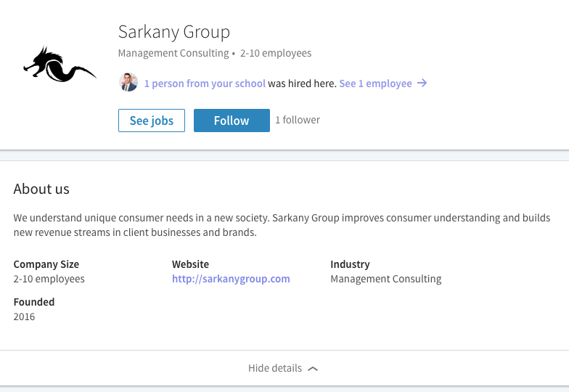Click the Sarkany Group company name heading
This screenshot has width=569, height=392.
pos(174,32)
